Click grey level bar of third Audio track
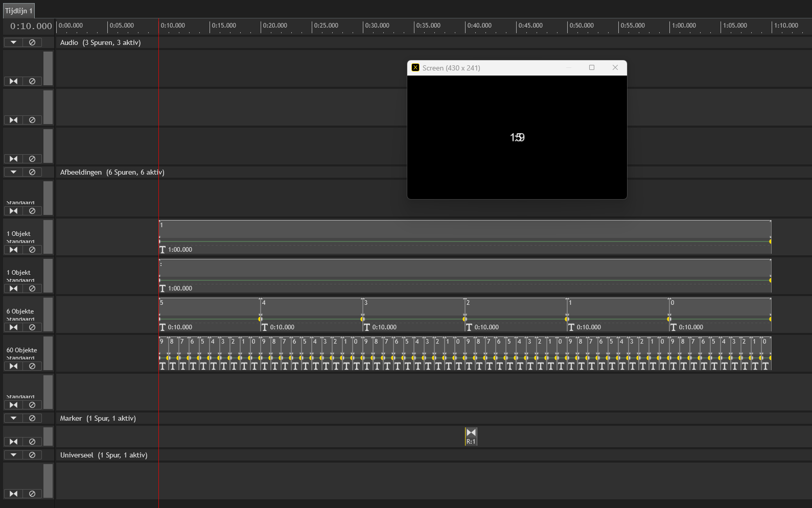 (x=48, y=146)
